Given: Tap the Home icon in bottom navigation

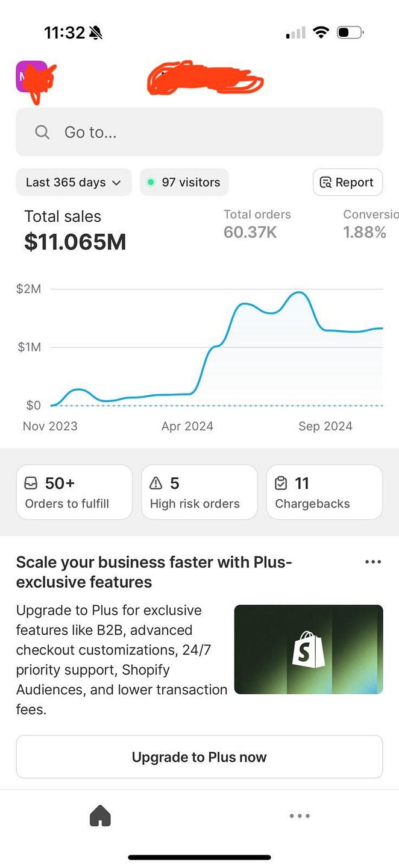Looking at the screenshot, I should pyautogui.click(x=100, y=816).
